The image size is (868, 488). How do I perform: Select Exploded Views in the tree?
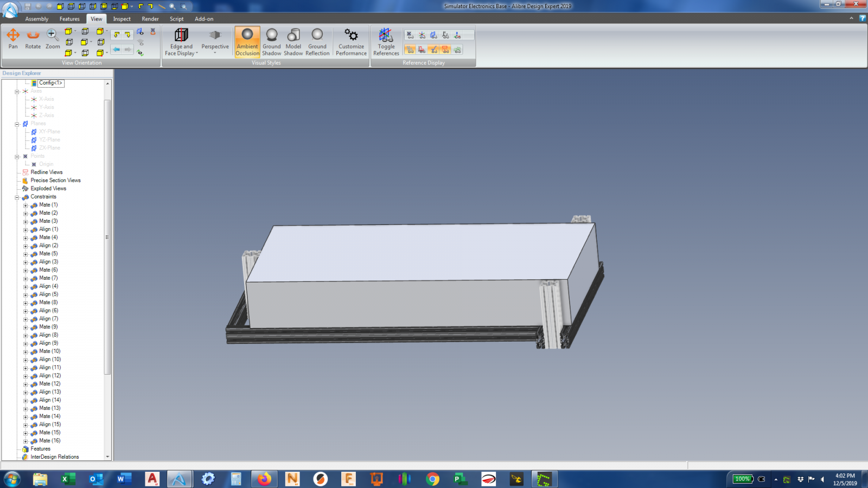(x=48, y=189)
